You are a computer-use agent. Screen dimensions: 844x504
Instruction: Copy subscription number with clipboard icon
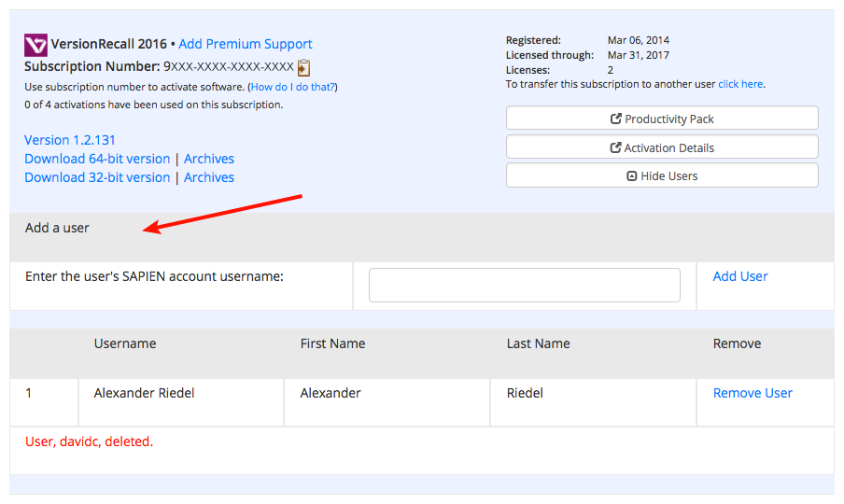click(304, 68)
